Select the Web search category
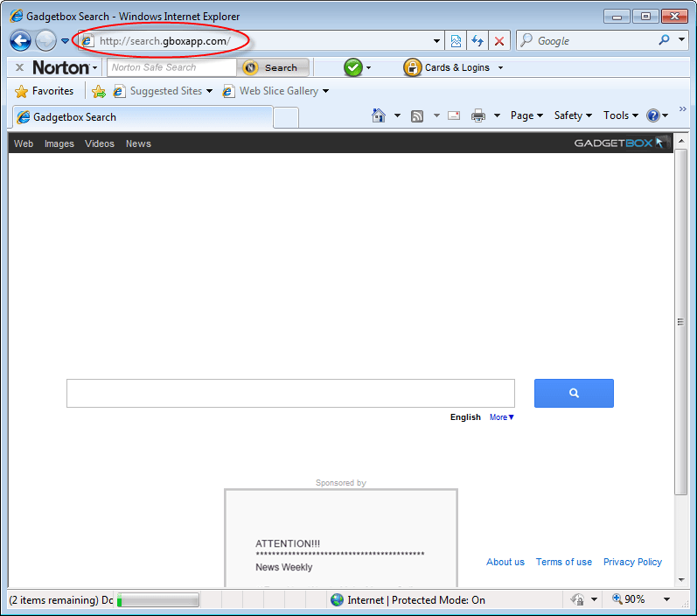Image resolution: width=697 pixels, height=616 pixels. (x=24, y=143)
